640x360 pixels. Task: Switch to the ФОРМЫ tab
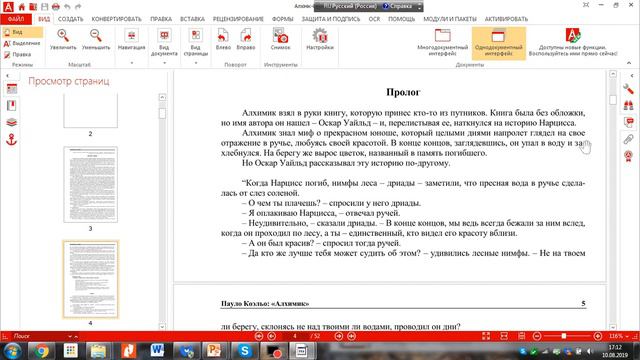click(x=282, y=19)
